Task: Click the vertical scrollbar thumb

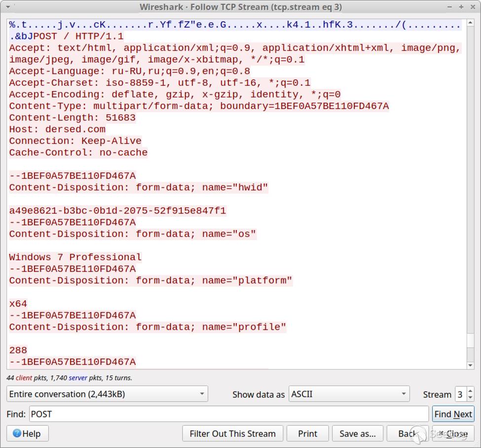Action: click(x=470, y=340)
